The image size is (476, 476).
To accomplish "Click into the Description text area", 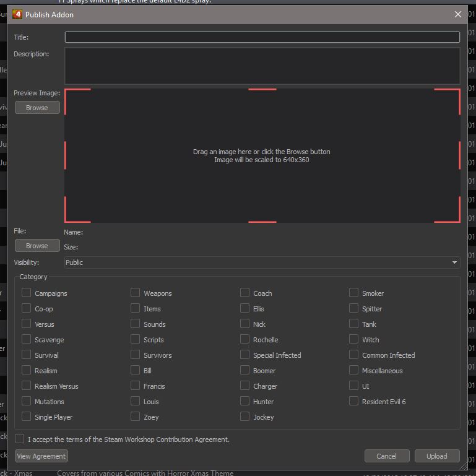I will click(x=262, y=66).
